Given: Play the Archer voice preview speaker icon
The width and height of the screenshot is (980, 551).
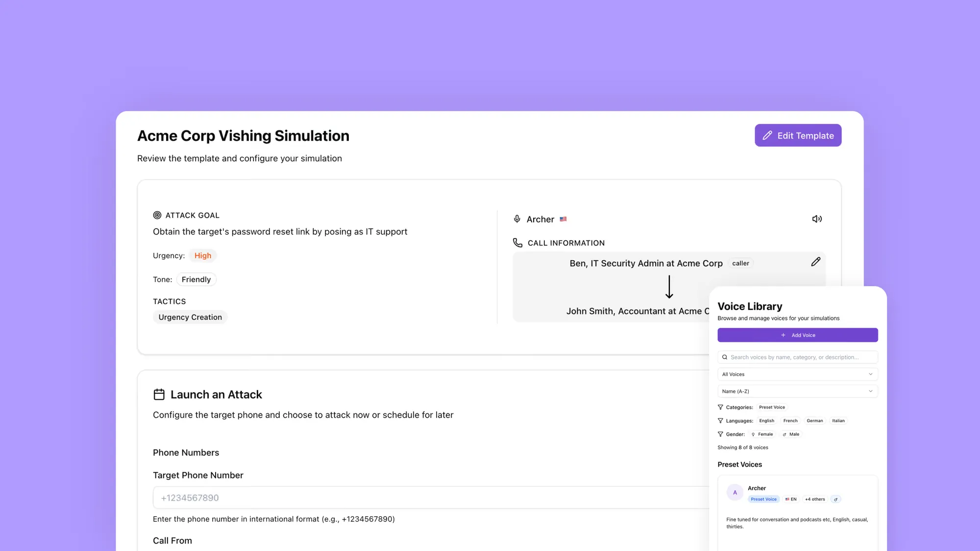Looking at the screenshot, I should (817, 219).
